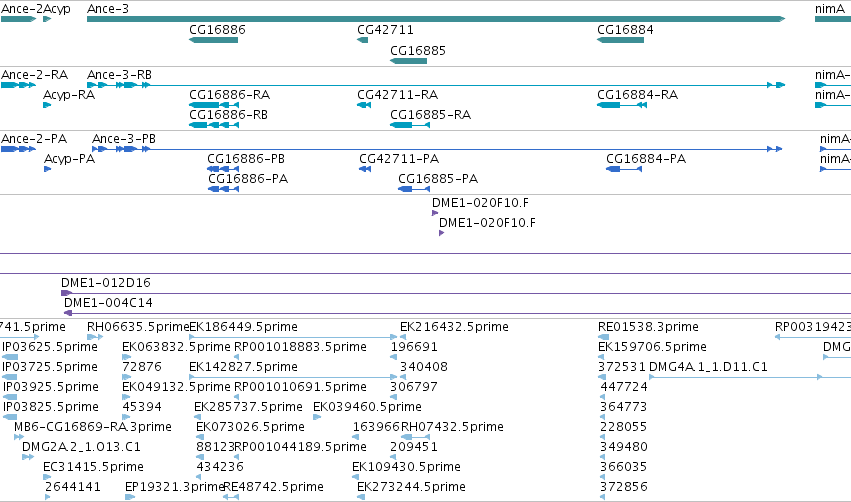Open the RH06635.5prime EST
This screenshot has width=851, height=502.
click(94, 338)
